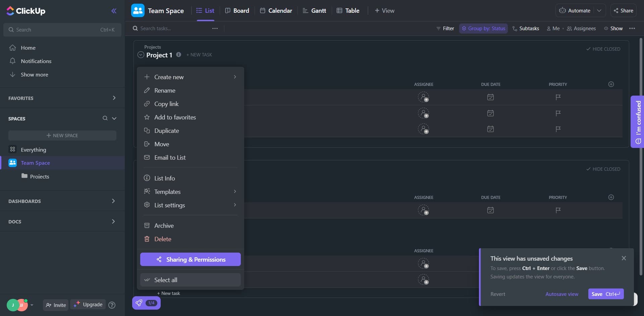Expand the Dashboards section
Image resolution: width=644 pixels, height=316 pixels.
point(113,201)
